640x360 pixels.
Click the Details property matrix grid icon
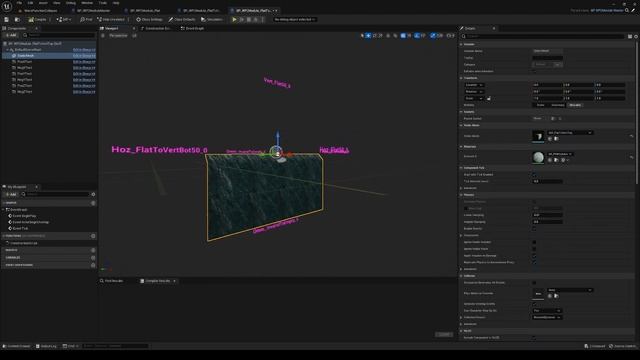click(629, 36)
